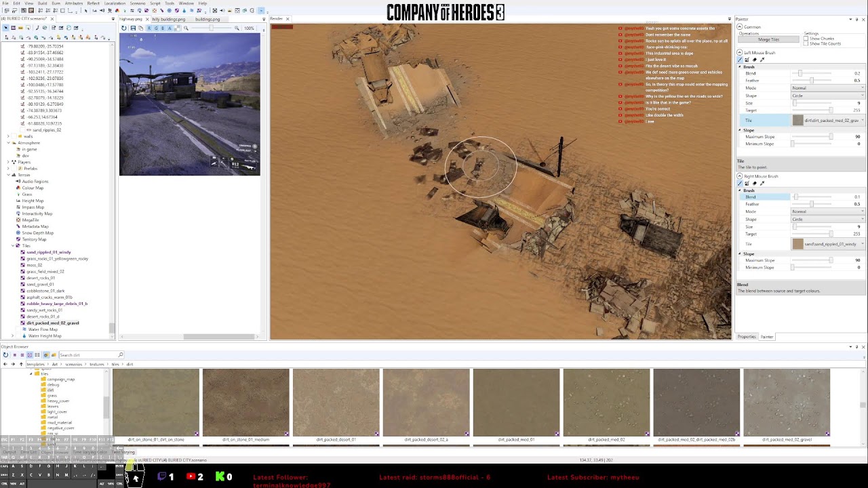The image size is (868, 488).
Task: Toggle the B channel button in the viewer
Action: 162,28
